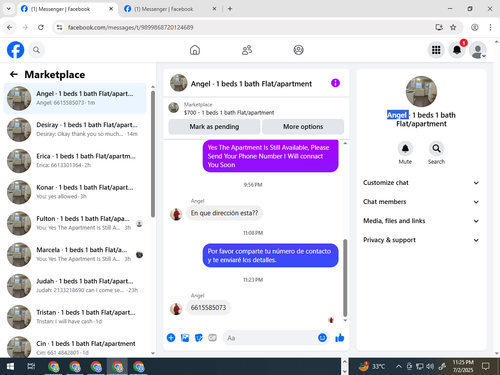Send a thumbs up like
This screenshot has height=375, width=500.
[x=340, y=338]
